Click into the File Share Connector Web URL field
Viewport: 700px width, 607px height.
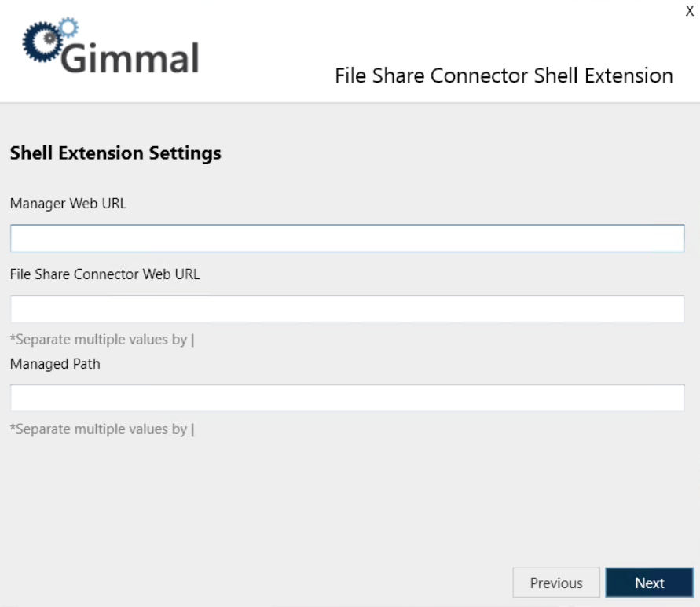pos(347,309)
